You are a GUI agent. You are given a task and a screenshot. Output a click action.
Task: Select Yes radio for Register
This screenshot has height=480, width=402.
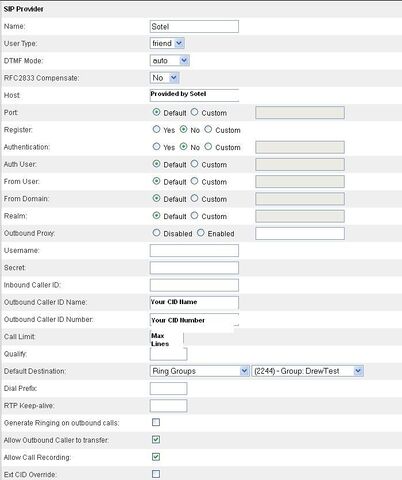[156, 129]
